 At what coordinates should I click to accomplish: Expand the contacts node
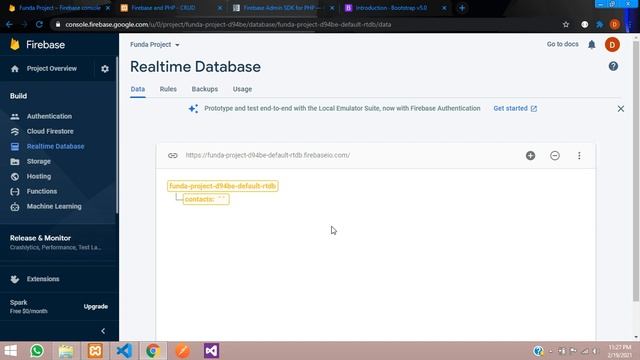point(206,199)
